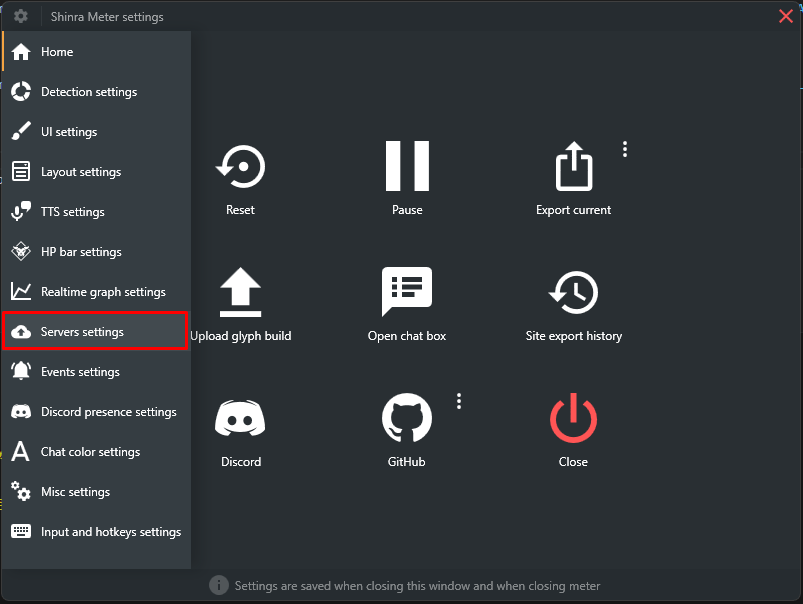
Task: Click the GitHub text label
Action: tap(407, 462)
